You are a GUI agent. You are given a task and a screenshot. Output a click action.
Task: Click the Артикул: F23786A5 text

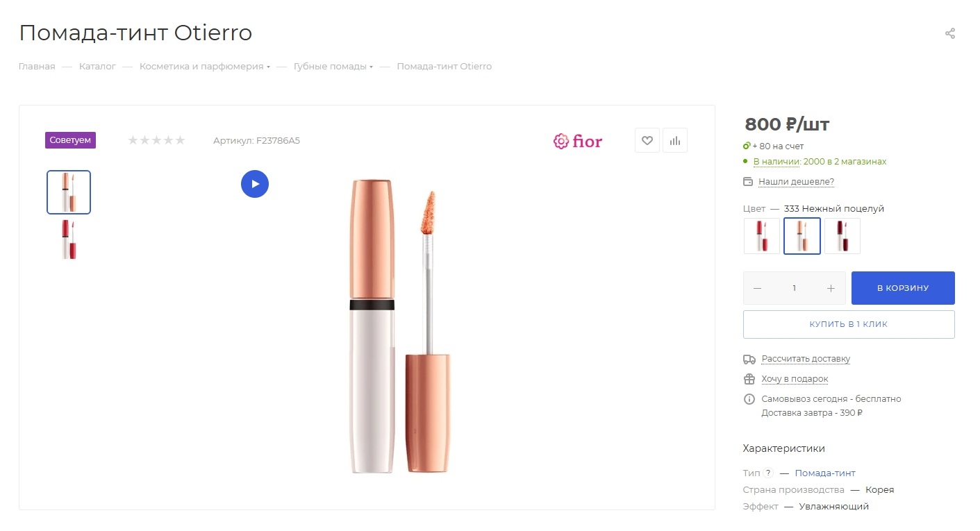256,141
